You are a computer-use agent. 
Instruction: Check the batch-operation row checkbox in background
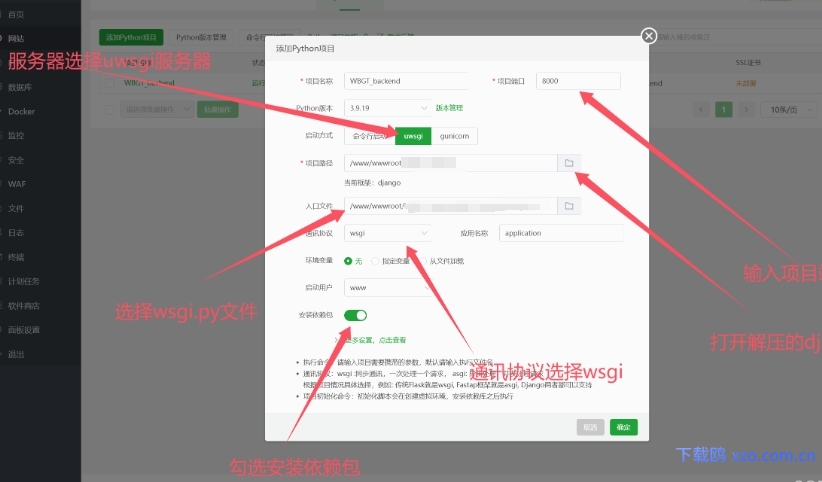(x=110, y=110)
